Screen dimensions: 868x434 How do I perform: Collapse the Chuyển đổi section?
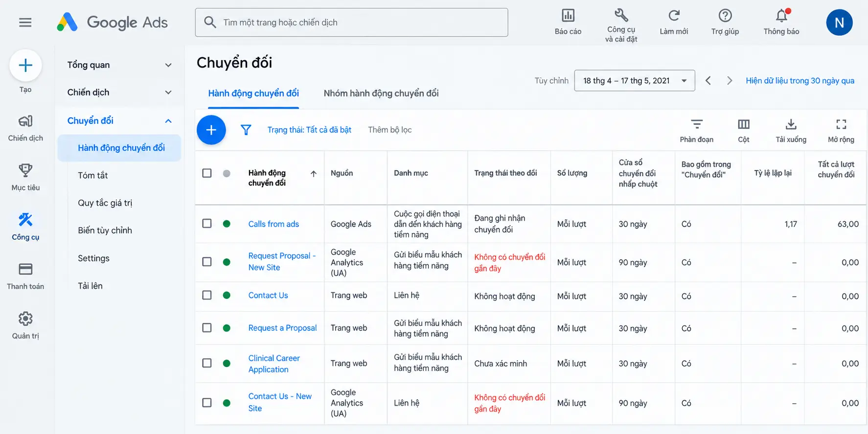pyautogui.click(x=168, y=121)
